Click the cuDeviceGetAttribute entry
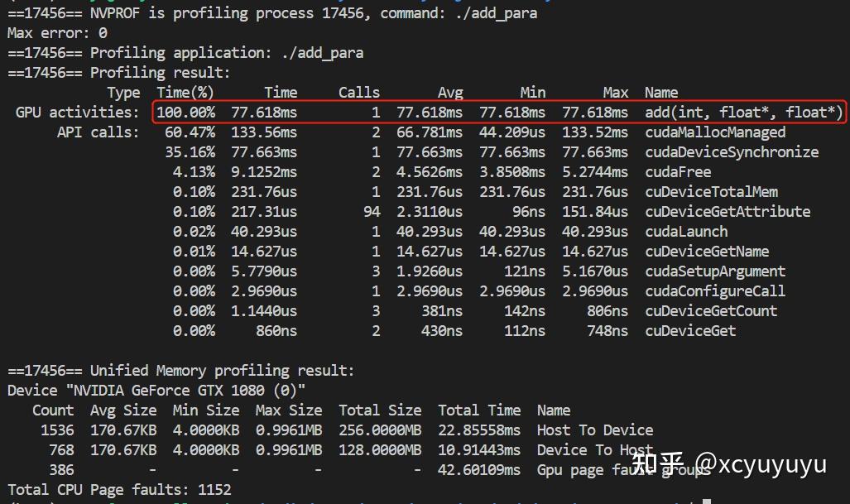This screenshot has height=504, width=850. [728, 212]
